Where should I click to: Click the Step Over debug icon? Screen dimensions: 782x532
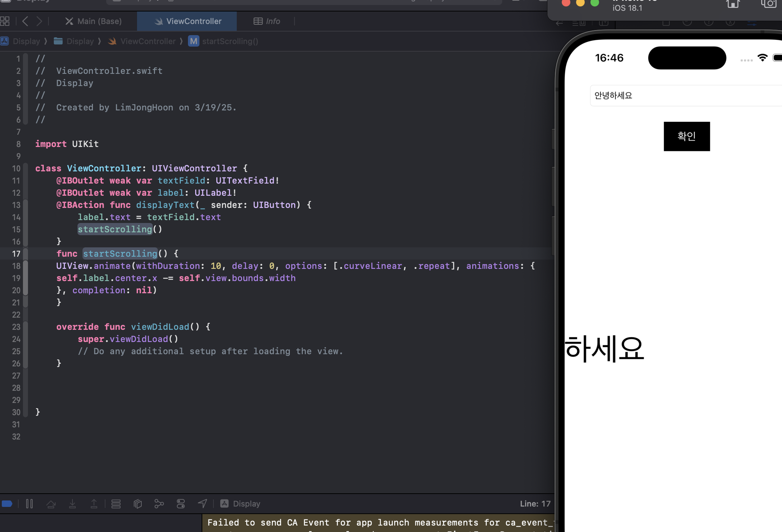51,504
